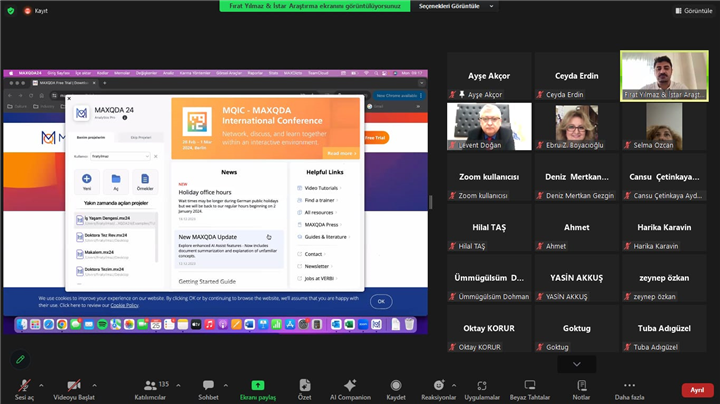Click the Kaydet record button
This screenshot has width=720, height=404.
[x=396, y=389]
